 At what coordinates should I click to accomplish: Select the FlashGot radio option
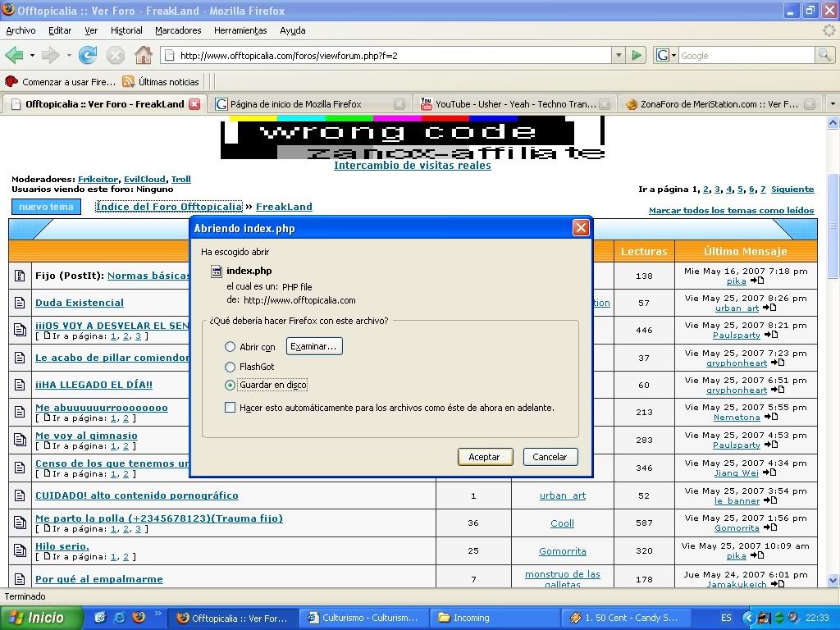pyautogui.click(x=231, y=367)
